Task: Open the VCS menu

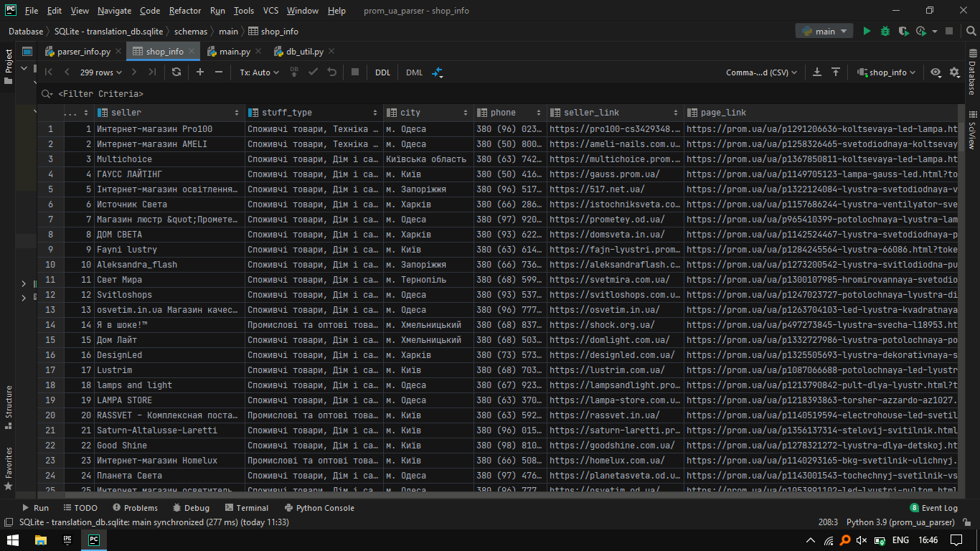Action: [270, 11]
